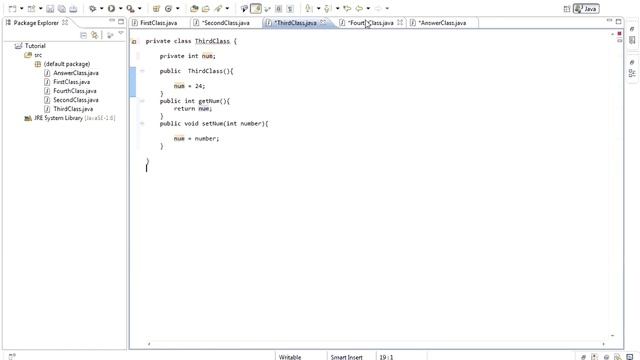Click Next Annotation arrow icon
Image resolution: width=640 pixels, height=360 pixels.
point(309,9)
